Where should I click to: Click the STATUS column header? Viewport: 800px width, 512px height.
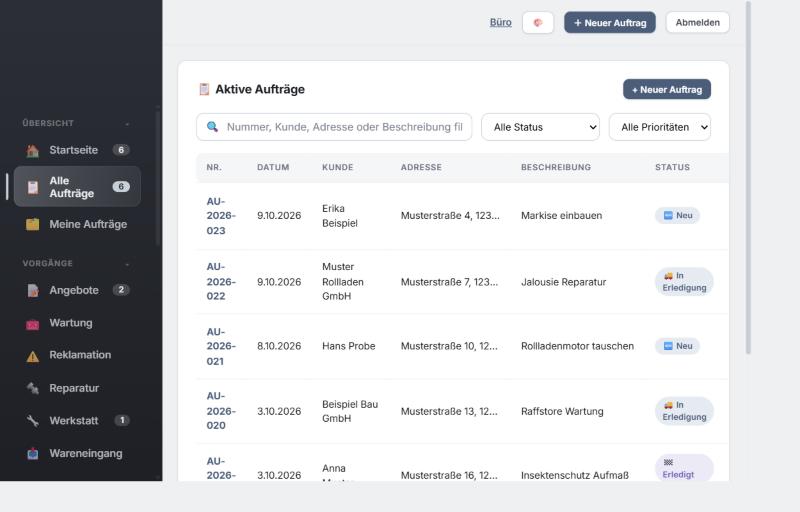click(672, 167)
